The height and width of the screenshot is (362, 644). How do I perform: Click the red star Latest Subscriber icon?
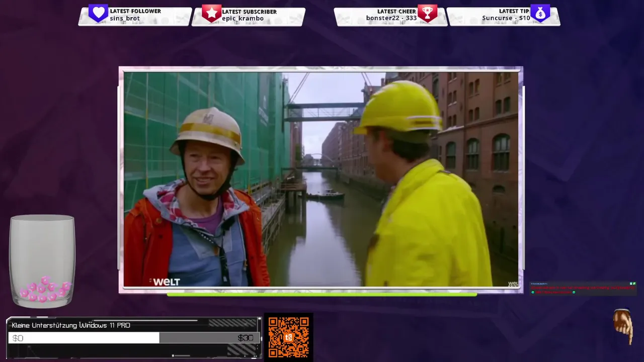pos(212,13)
